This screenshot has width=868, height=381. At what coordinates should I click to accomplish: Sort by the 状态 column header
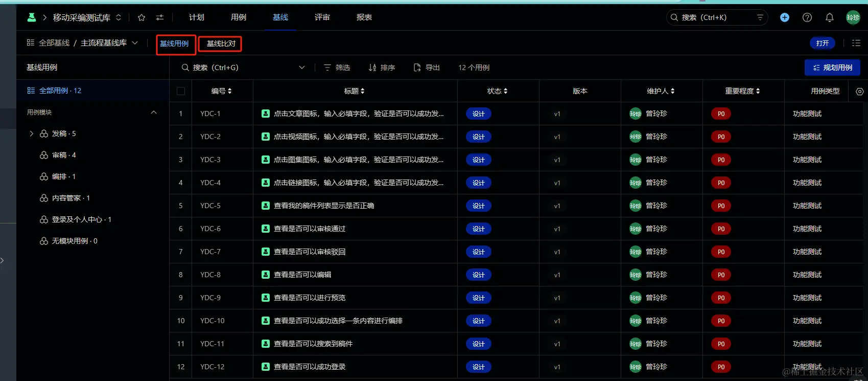[x=498, y=91]
